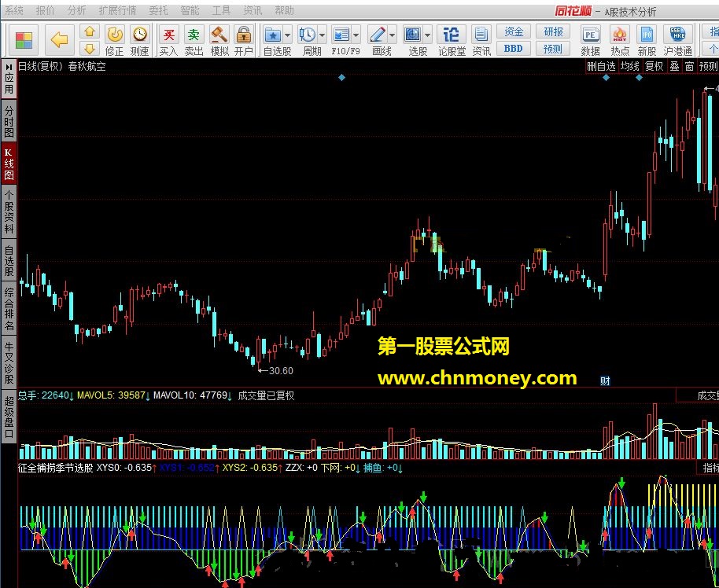Click the 征全捕捞季节选股 indicator name
Viewport: 719px width, 588px height.
coord(56,468)
